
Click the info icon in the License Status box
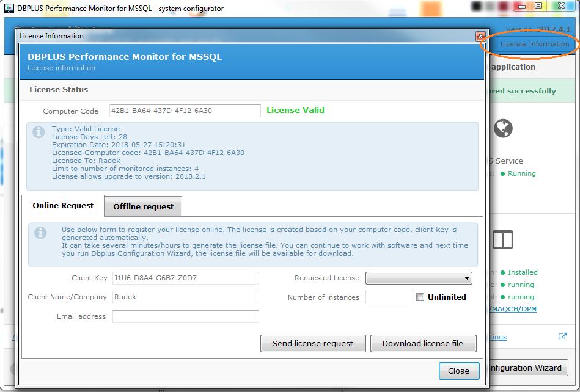coord(39,132)
